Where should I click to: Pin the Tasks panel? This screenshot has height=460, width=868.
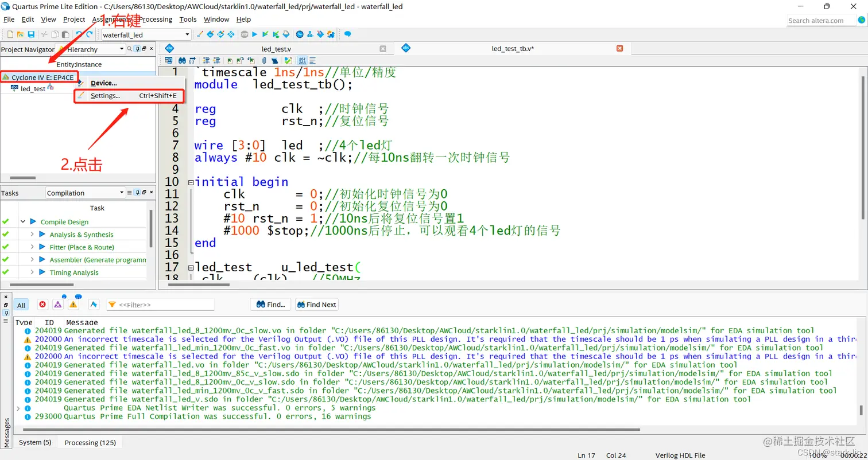coord(137,193)
